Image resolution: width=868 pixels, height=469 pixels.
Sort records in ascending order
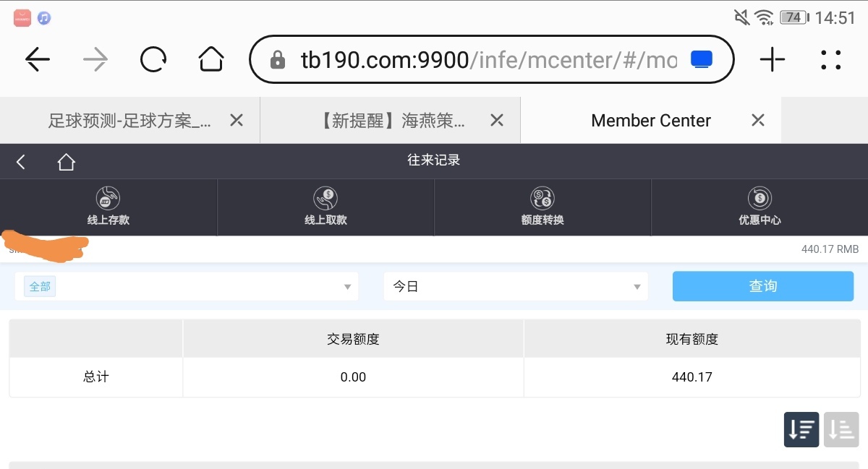(841, 429)
